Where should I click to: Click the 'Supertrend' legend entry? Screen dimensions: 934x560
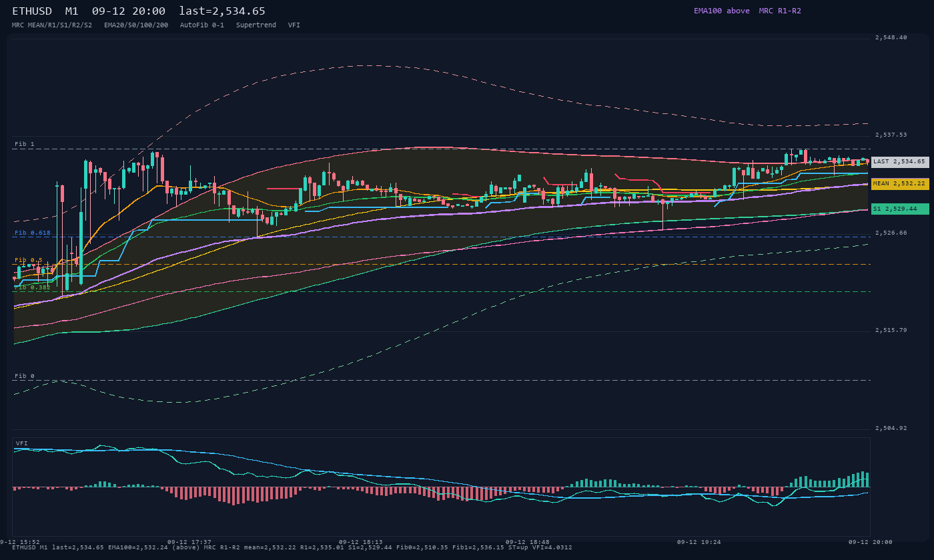click(256, 25)
